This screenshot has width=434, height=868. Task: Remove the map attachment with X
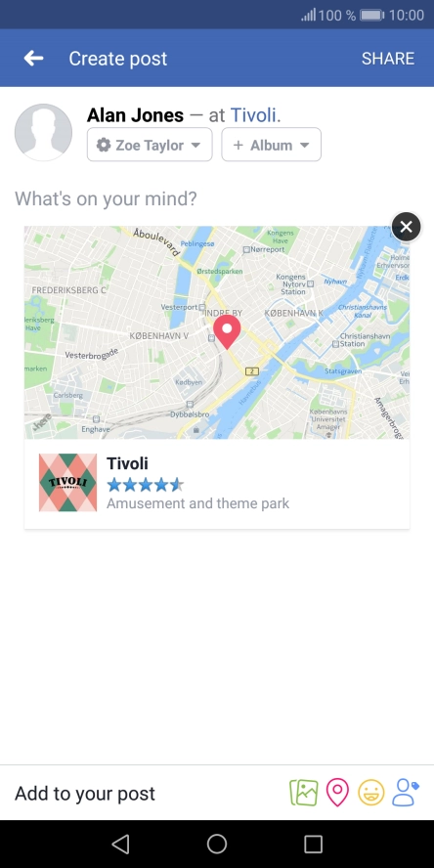[407, 227]
